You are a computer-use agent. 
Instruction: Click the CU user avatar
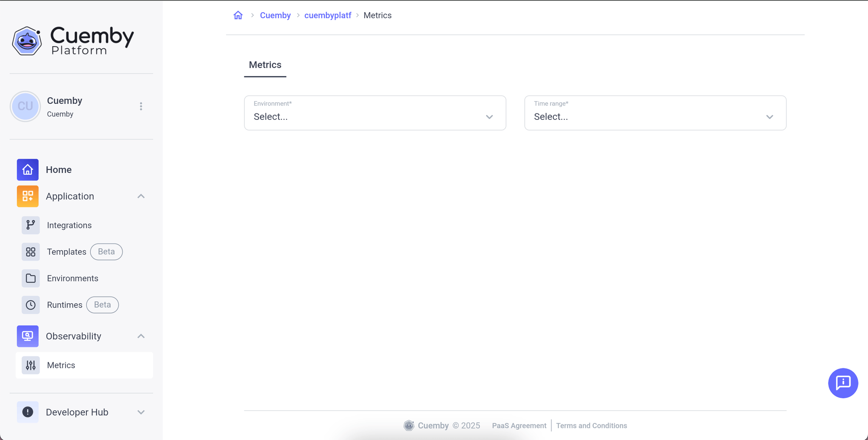(x=25, y=106)
